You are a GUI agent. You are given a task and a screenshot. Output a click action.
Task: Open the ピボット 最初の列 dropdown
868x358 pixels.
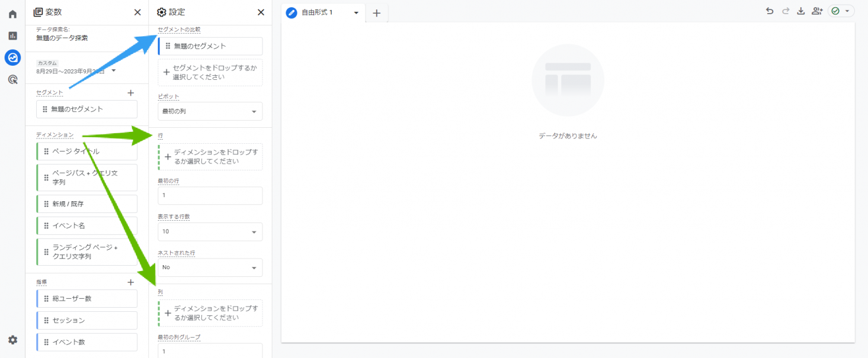tap(210, 111)
